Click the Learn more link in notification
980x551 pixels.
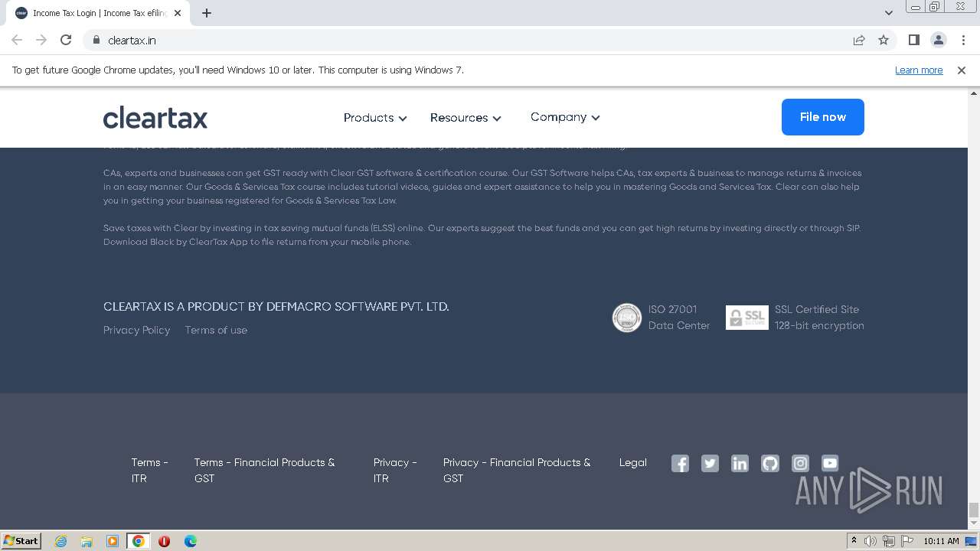pos(919,70)
